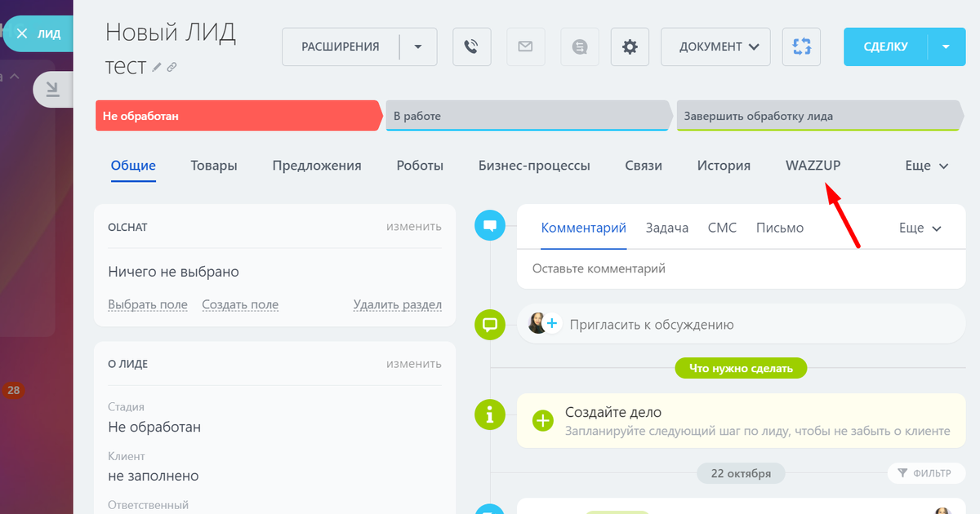Viewport: 980px width, 514px height.
Task: Click the phone call icon
Action: click(471, 47)
